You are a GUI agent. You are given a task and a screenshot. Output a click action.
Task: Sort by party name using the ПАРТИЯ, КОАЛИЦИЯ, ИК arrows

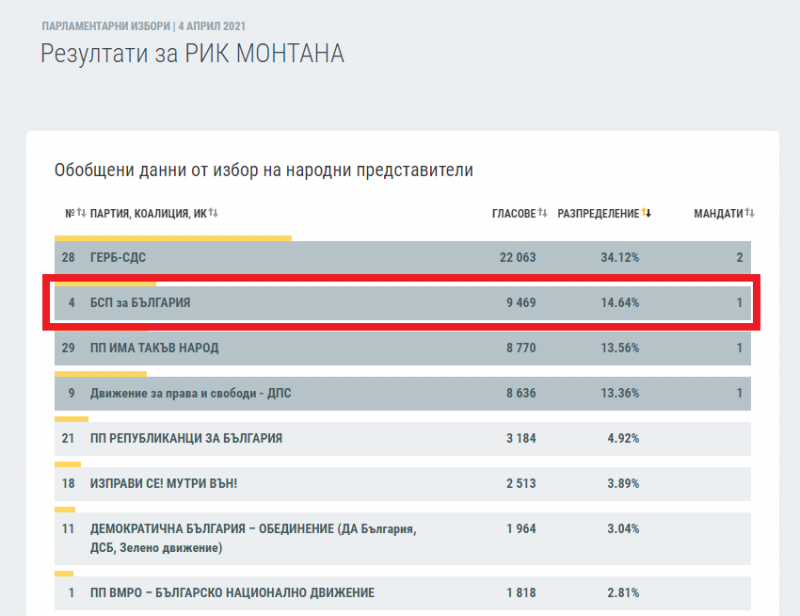[214, 213]
